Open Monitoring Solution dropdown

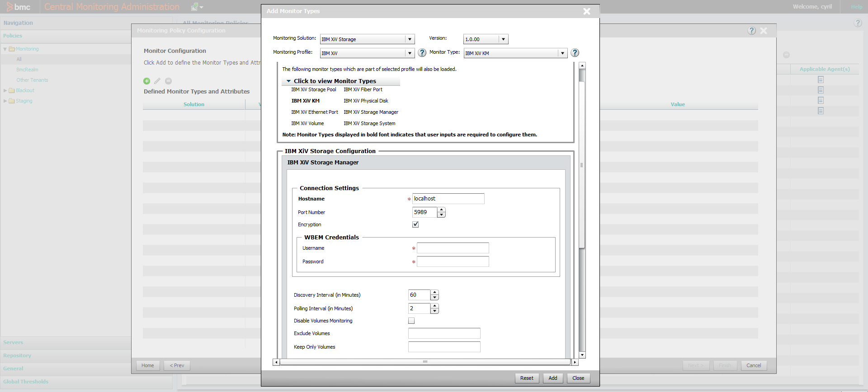click(x=410, y=39)
